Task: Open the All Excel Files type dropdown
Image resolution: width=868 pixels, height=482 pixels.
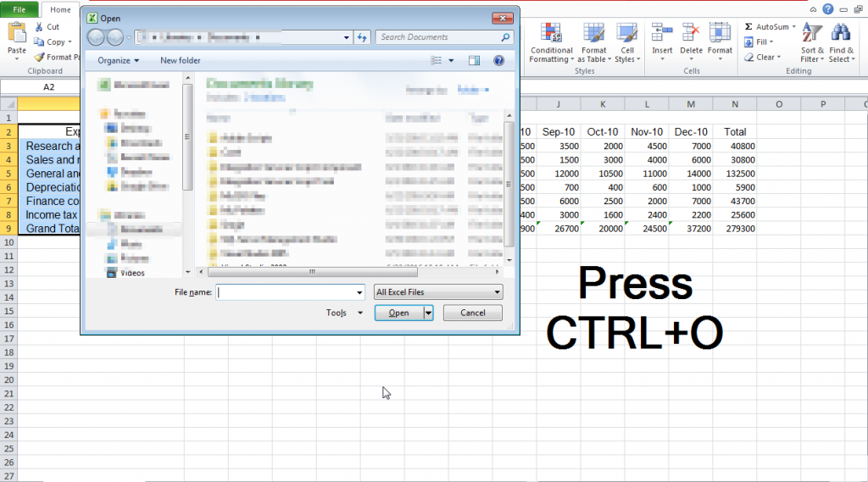Action: pos(497,292)
